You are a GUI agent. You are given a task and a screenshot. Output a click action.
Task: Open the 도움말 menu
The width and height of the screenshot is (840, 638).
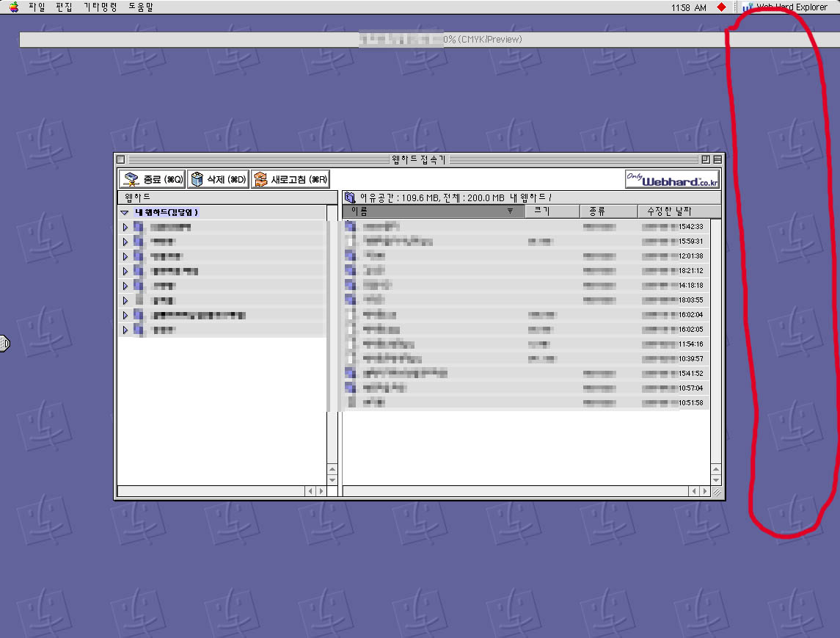click(x=142, y=7)
